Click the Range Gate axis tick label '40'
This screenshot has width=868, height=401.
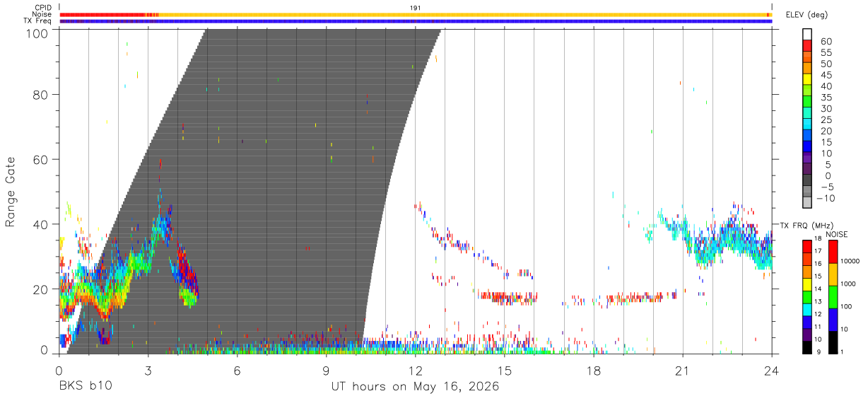click(x=41, y=224)
